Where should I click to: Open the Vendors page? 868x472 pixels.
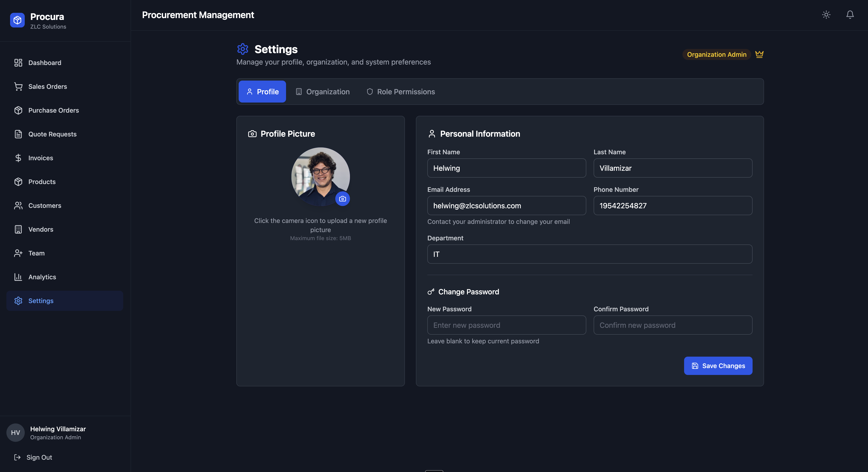[41, 229]
